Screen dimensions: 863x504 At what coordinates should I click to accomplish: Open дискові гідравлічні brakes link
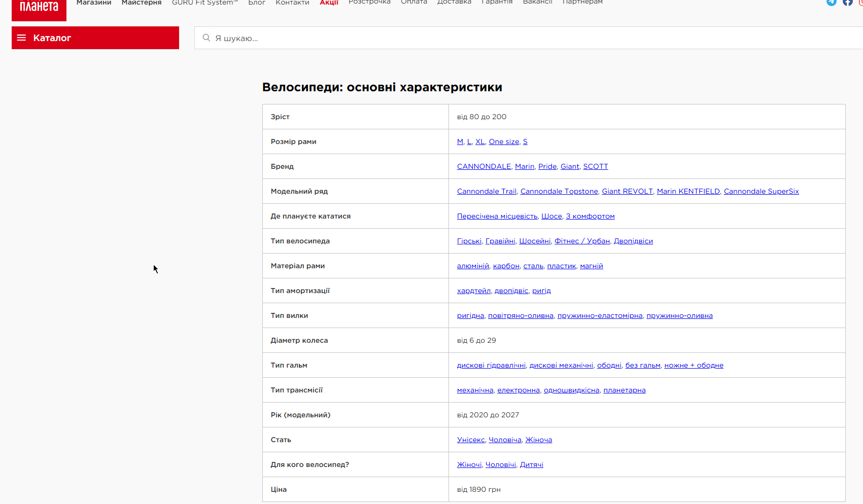(x=492, y=365)
